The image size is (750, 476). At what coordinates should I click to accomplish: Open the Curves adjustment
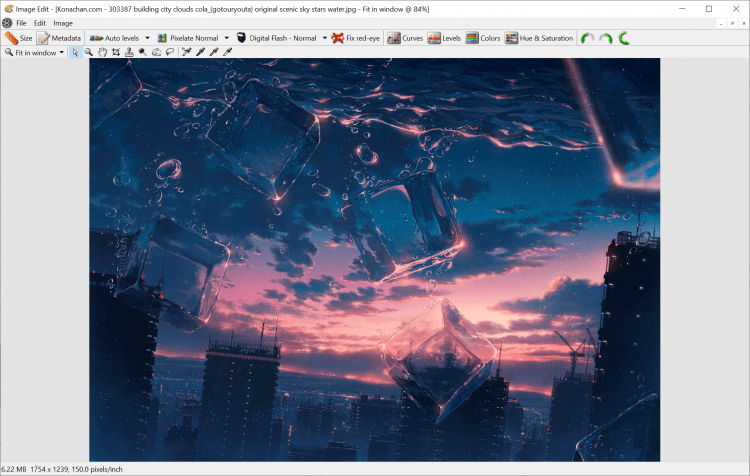pos(404,38)
